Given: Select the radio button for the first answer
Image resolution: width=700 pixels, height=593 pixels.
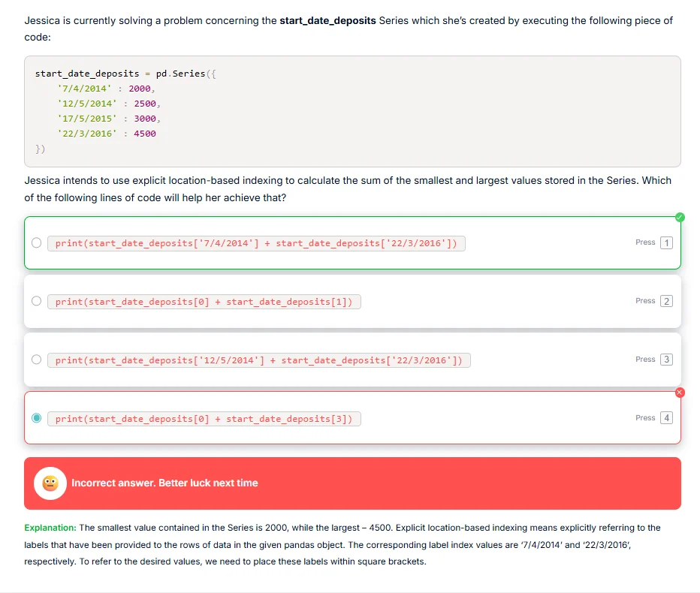Looking at the screenshot, I should click(x=37, y=243).
